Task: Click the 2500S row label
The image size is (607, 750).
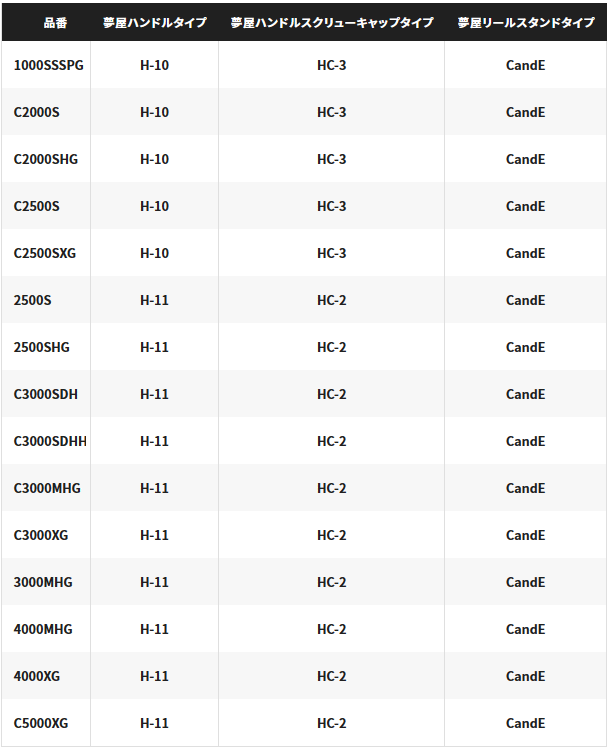Action: tap(33, 300)
